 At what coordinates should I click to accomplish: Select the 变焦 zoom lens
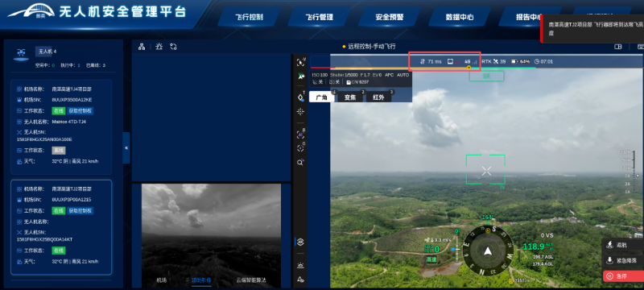coord(350,97)
